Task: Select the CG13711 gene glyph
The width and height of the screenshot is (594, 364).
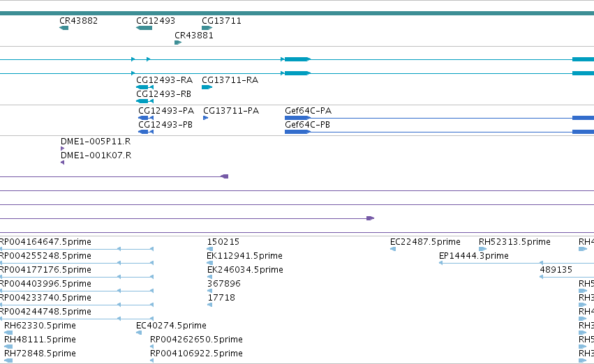Action: [x=207, y=28]
